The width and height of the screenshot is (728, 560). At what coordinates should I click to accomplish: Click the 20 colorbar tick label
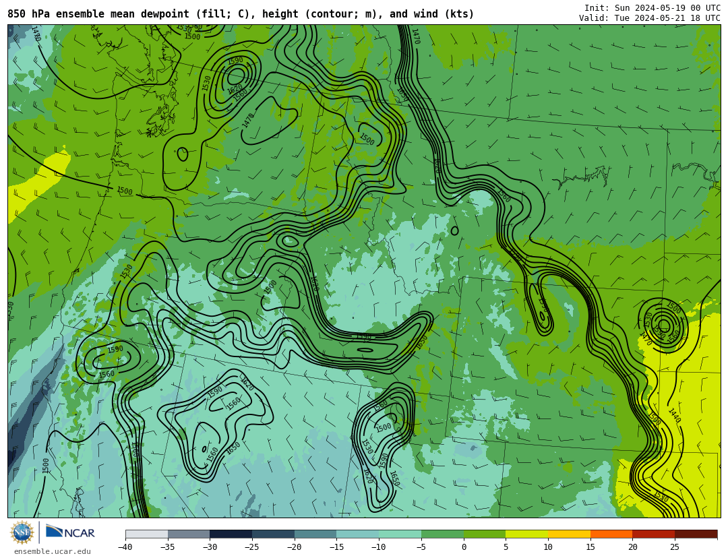[632, 547]
